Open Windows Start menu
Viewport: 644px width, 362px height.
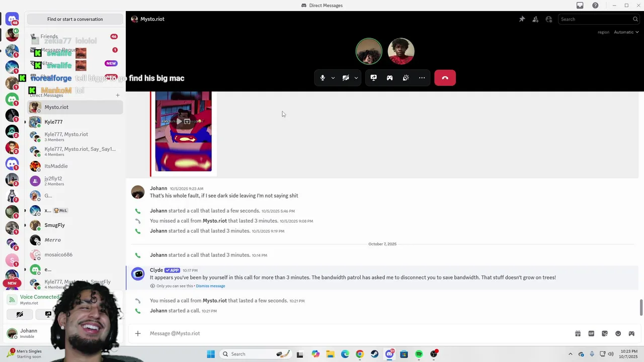coord(211,354)
